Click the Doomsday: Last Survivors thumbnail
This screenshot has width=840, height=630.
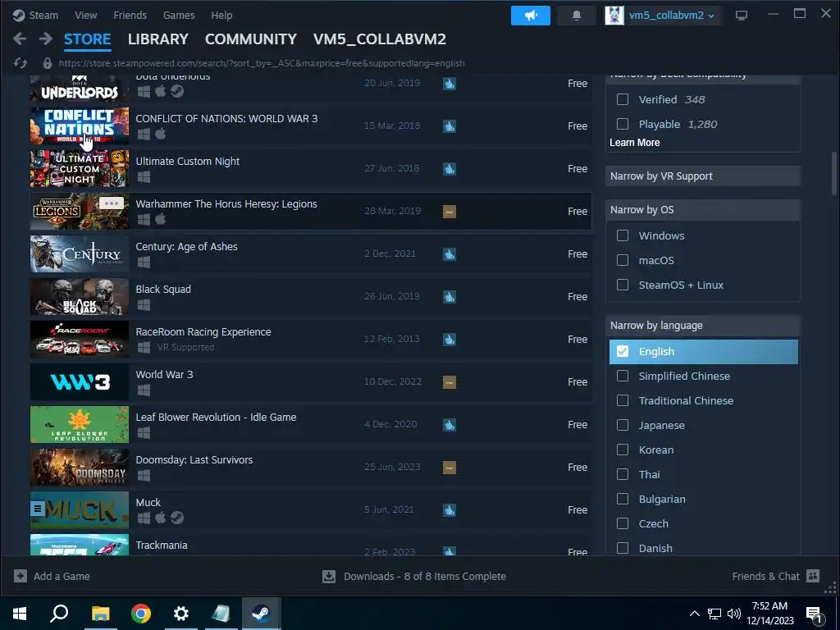pyautogui.click(x=80, y=467)
